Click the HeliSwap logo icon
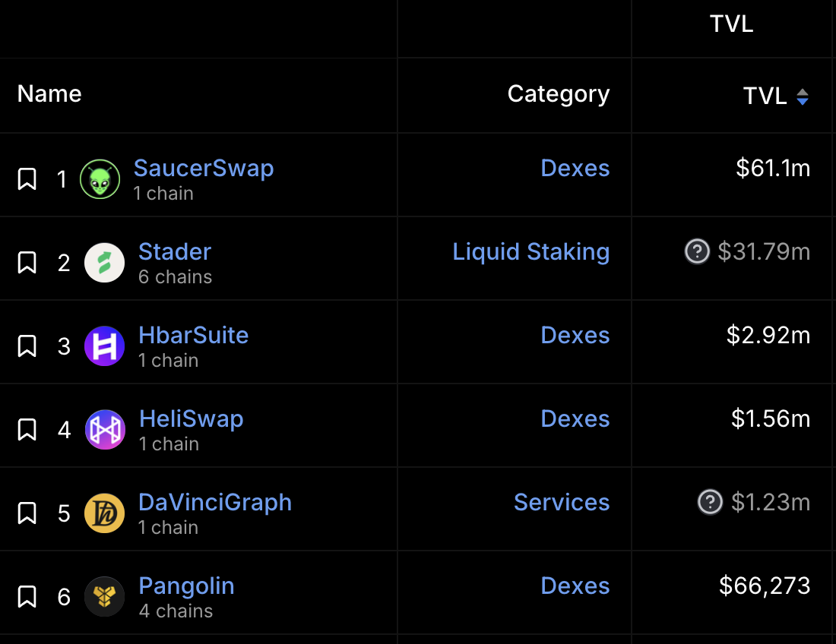The image size is (836, 644). pos(105,430)
